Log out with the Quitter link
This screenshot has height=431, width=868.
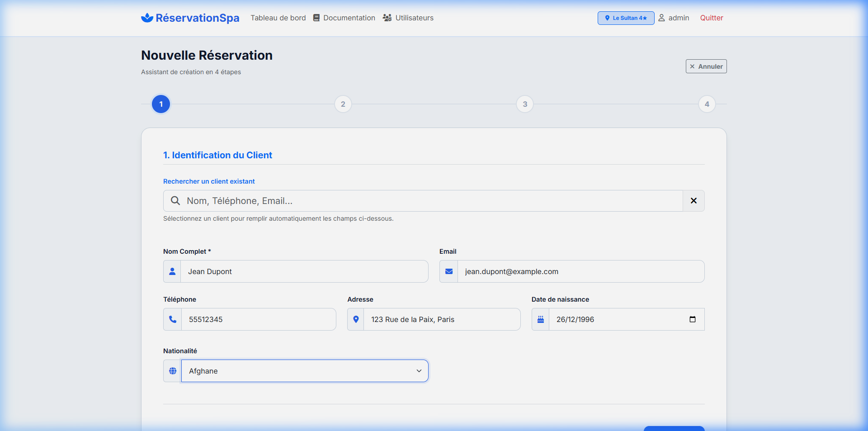(x=712, y=18)
